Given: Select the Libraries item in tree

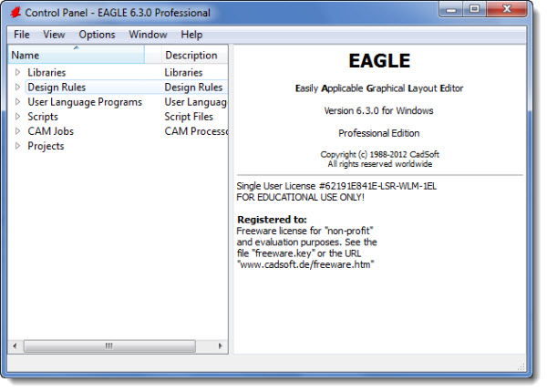Looking at the screenshot, I should [x=46, y=72].
